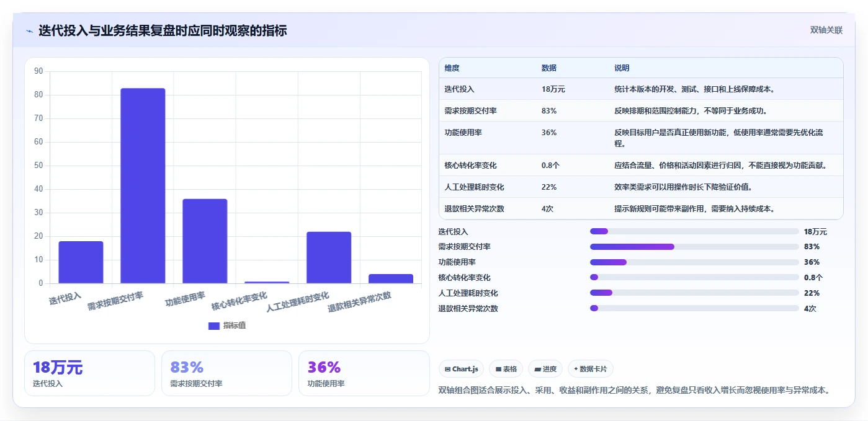Click the 功能使用率 bar in the chart

point(205,241)
